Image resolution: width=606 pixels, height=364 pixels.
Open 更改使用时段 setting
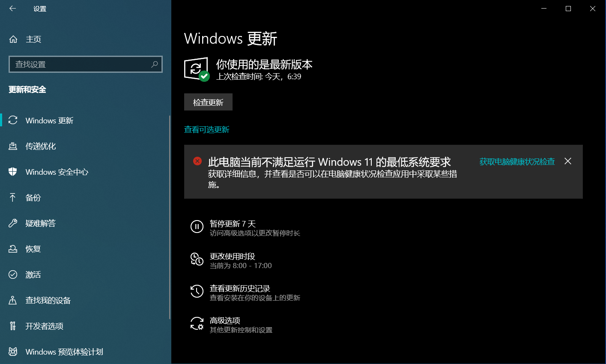(x=231, y=260)
